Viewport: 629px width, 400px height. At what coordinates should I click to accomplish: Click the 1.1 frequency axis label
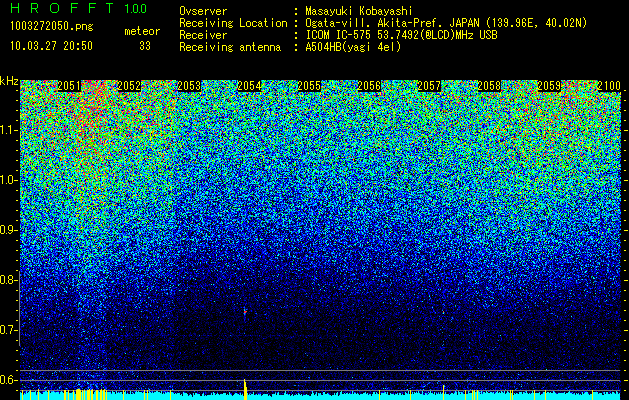(7, 130)
